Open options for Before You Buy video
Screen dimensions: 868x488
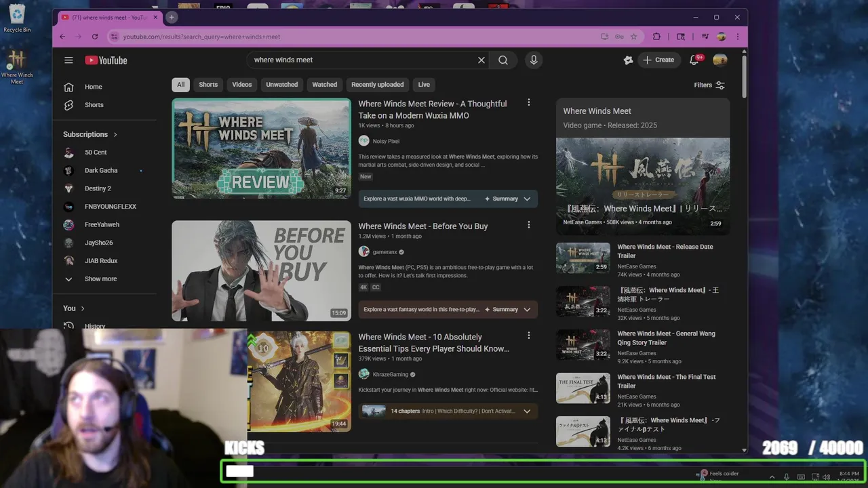pyautogui.click(x=529, y=225)
